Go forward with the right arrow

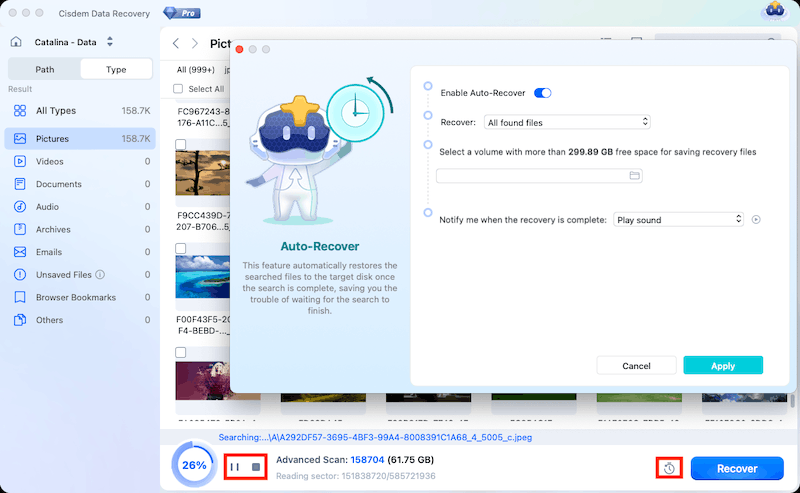(194, 43)
